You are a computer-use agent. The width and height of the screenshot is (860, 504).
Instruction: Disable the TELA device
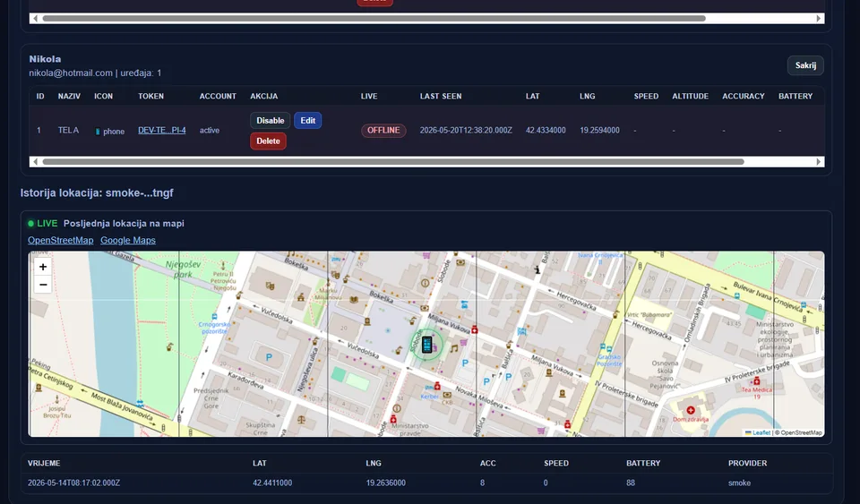pos(270,121)
